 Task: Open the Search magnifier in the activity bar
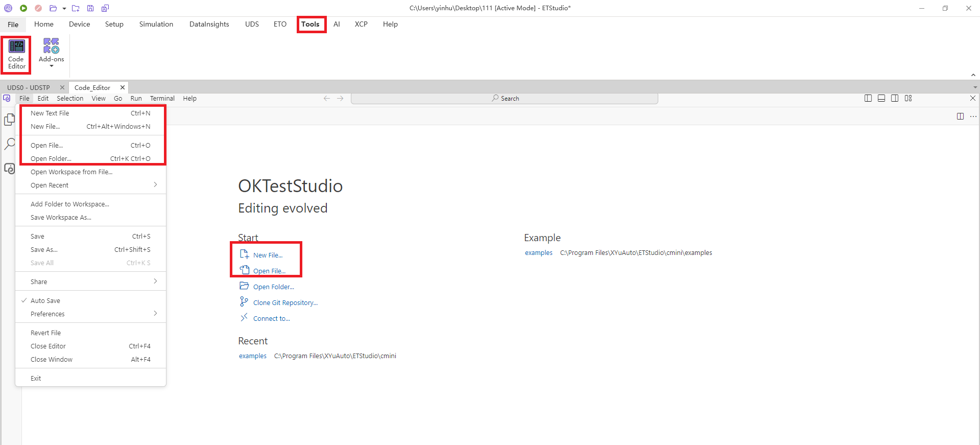(9, 144)
